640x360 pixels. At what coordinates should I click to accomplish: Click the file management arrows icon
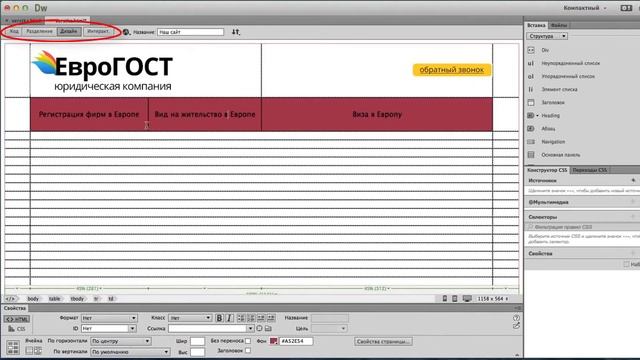pyautogui.click(x=236, y=32)
